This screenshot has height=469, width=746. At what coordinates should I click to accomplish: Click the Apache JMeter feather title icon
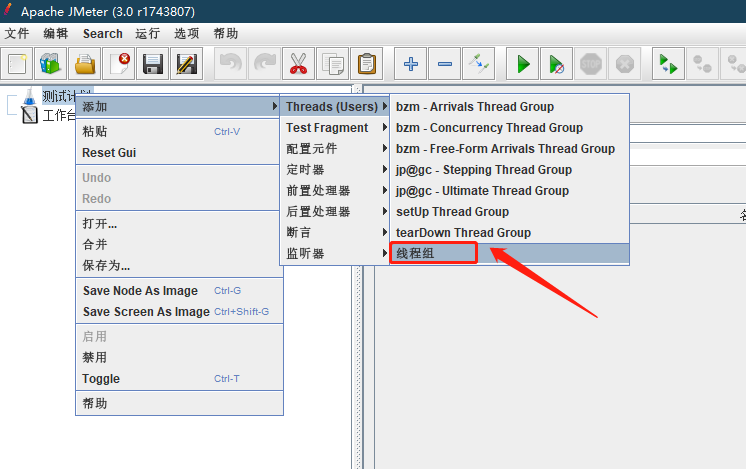click(x=8, y=10)
